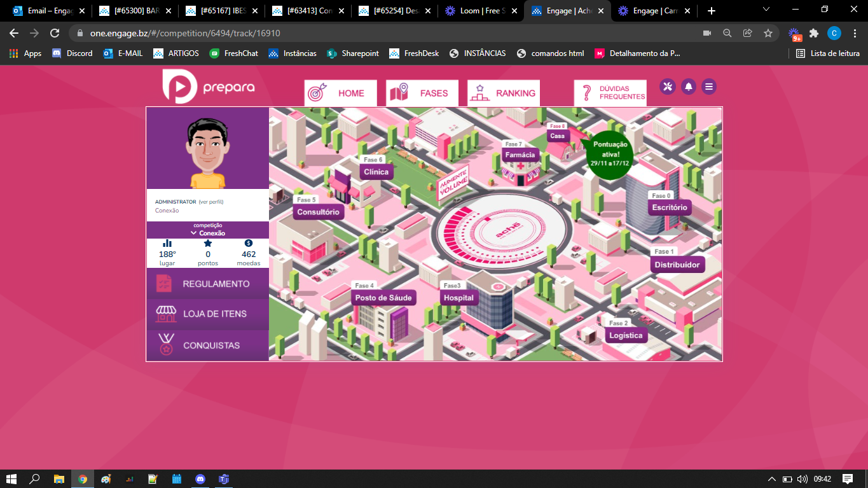Click the administrator avatar picture
Screen dimensions: 868x488
(208, 151)
